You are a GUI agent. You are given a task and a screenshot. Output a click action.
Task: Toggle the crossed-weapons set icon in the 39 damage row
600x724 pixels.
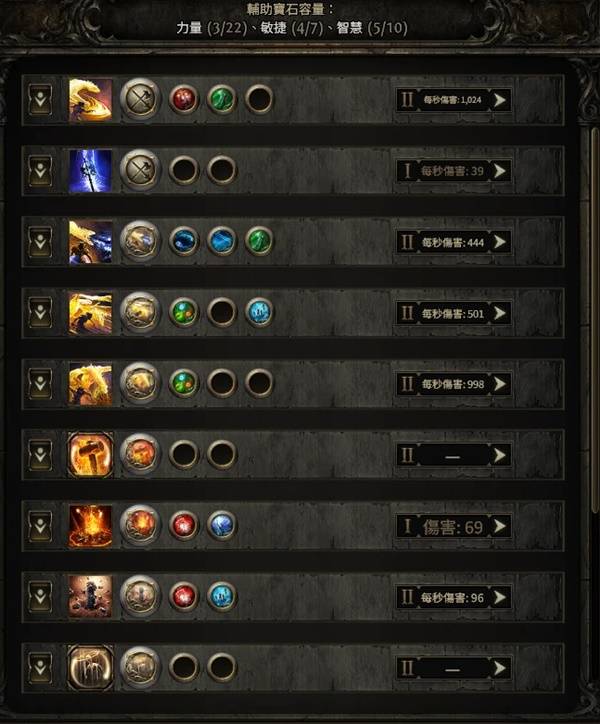click(140, 171)
